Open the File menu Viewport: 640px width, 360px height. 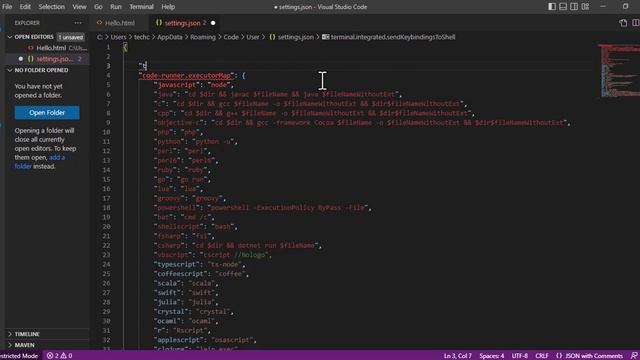pyautogui.click(x=7, y=7)
